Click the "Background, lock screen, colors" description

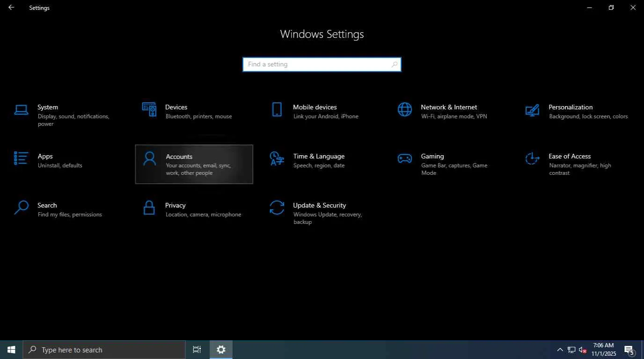pos(588,116)
